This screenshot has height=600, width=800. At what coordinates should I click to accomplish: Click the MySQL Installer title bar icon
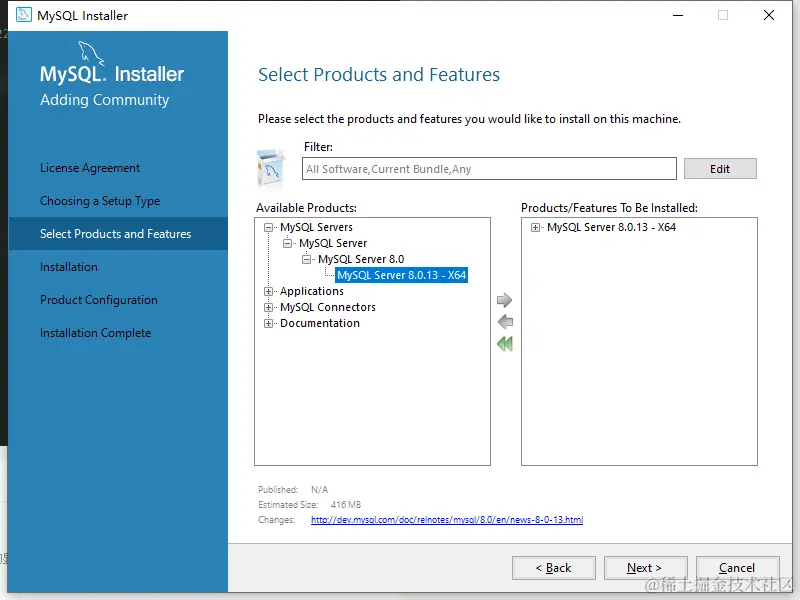click(23, 15)
